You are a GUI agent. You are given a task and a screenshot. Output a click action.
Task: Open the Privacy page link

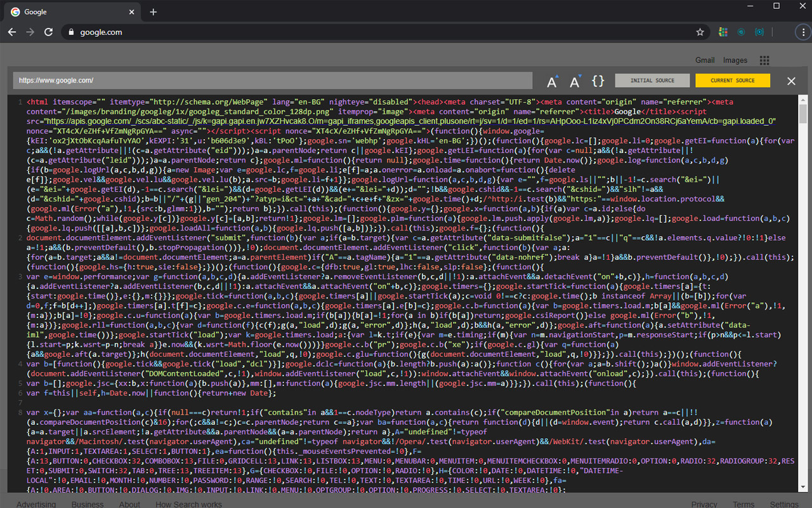click(x=704, y=504)
